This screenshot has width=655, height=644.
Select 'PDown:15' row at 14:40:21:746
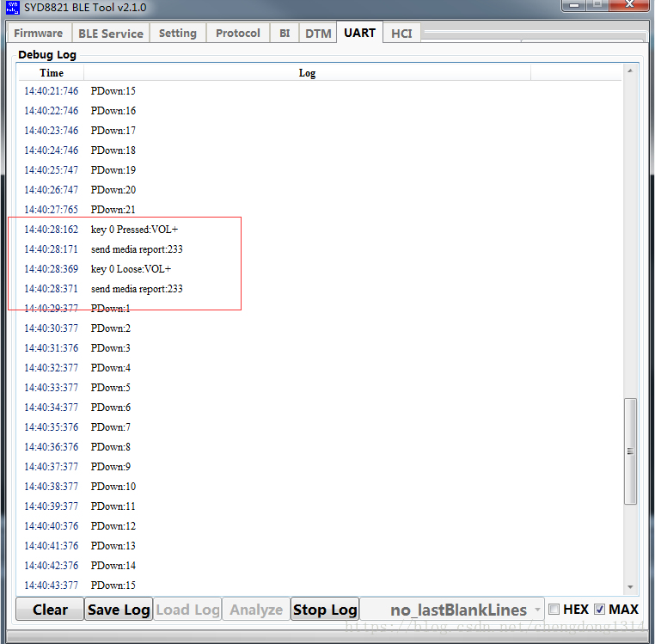tap(320, 90)
